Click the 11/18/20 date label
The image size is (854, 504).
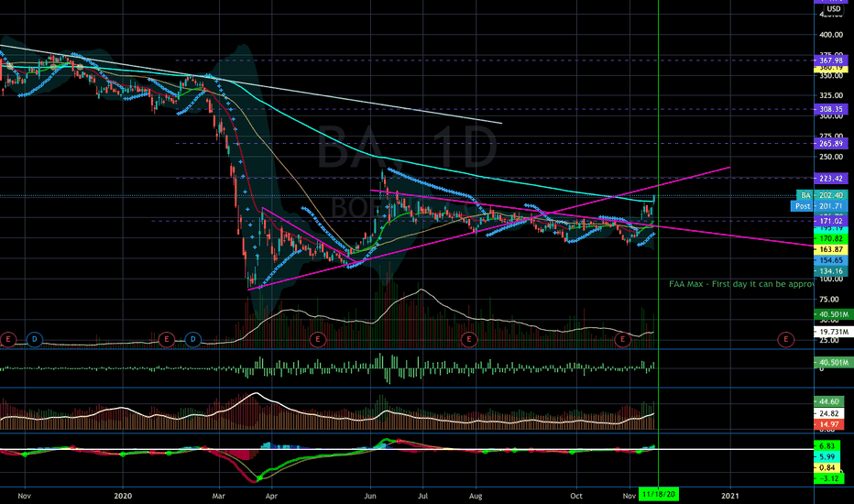(659, 495)
